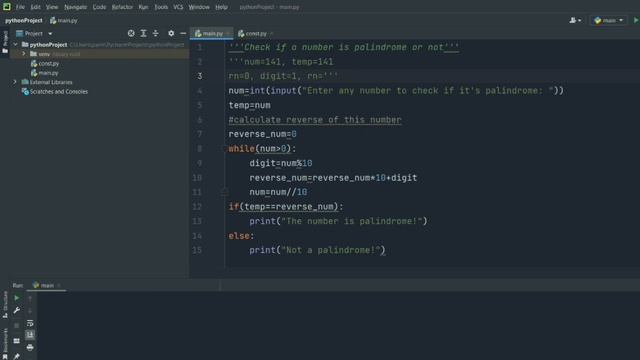Click the while(num>0): code line

(262, 149)
